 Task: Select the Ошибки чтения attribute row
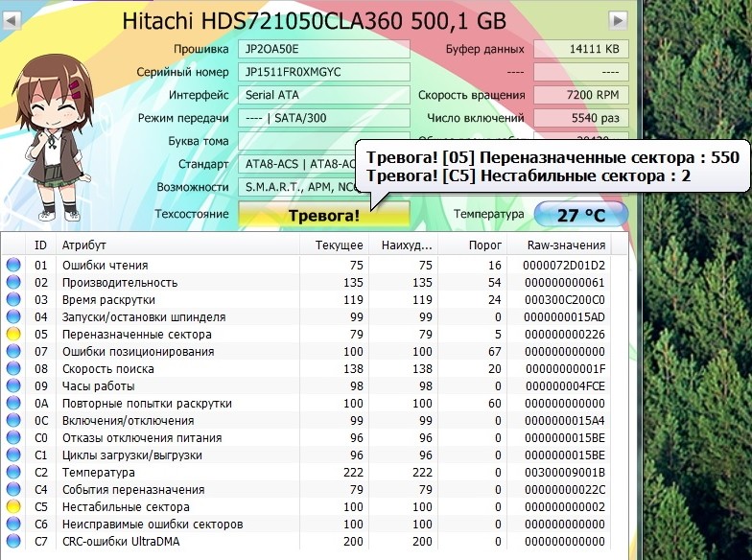(307, 265)
